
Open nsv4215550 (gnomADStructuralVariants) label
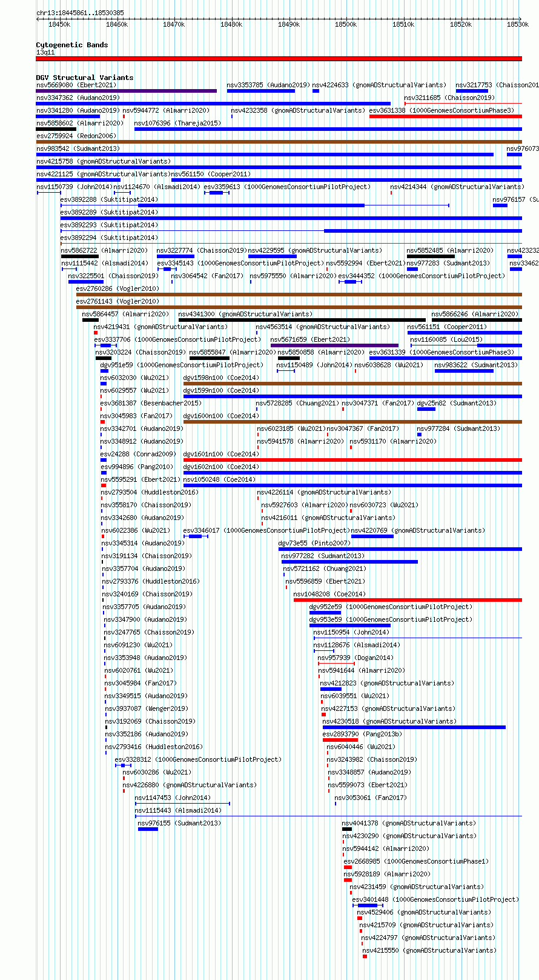coord(429,950)
